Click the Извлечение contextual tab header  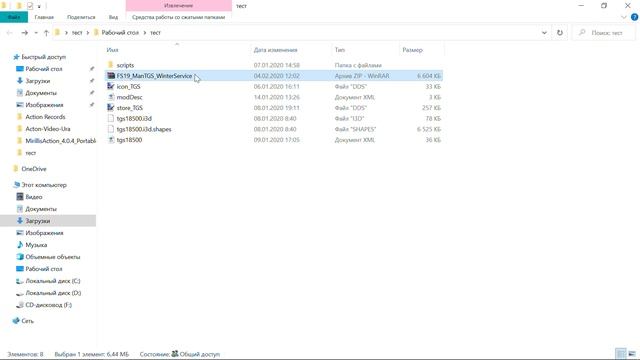coord(178,6)
